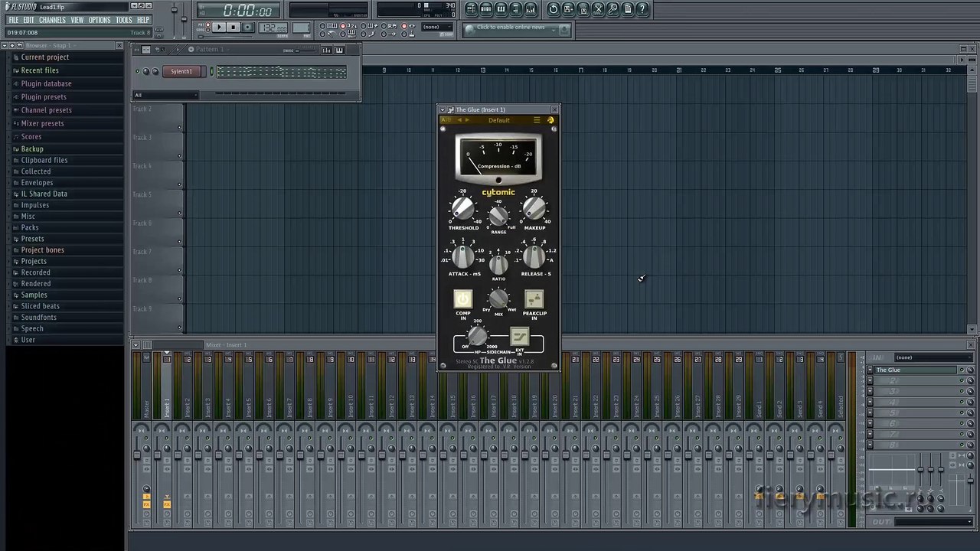Click the A/B compare icon in The Glue
The width and height of the screenshot is (980, 551).
tap(446, 120)
